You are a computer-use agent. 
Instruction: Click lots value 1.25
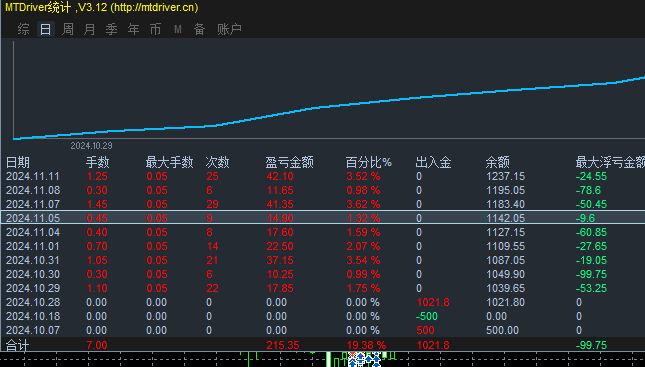[97, 177]
